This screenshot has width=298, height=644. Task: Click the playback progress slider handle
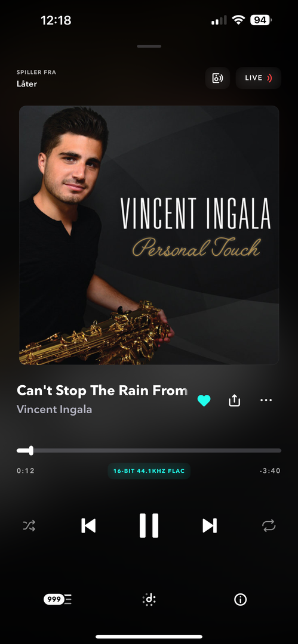pos(31,451)
